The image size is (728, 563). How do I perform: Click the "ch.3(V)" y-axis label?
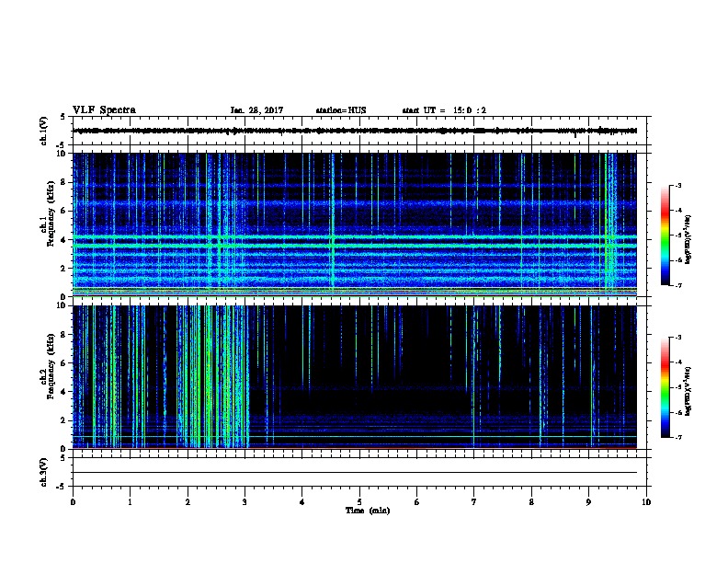pos(43,472)
